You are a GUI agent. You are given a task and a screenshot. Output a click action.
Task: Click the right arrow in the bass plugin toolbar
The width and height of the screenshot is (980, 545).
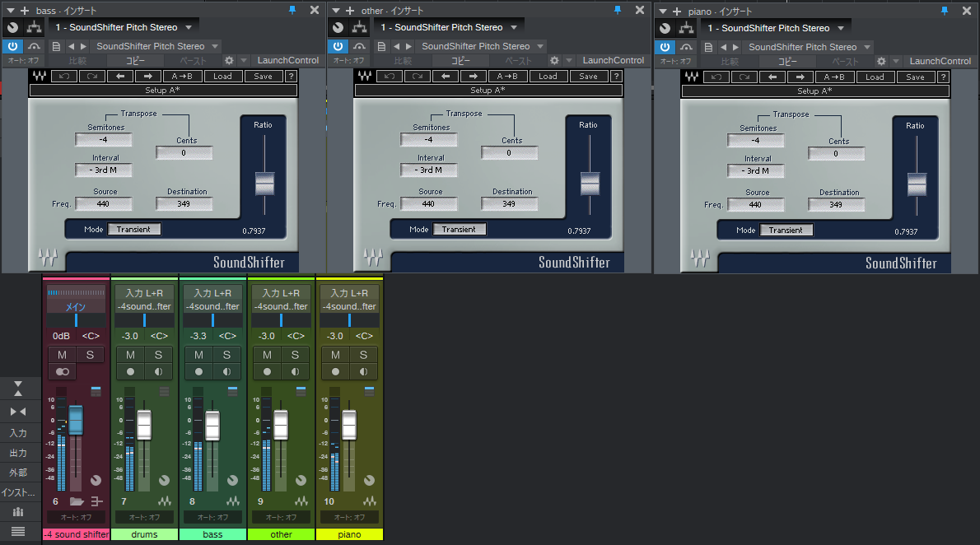[x=148, y=77]
